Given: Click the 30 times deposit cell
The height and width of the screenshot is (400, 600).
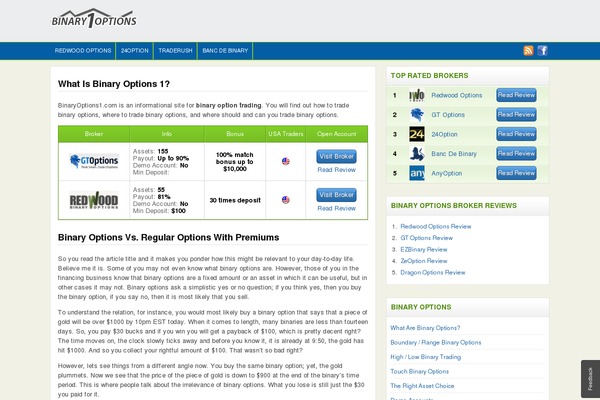Looking at the screenshot, I should point(235,200).
